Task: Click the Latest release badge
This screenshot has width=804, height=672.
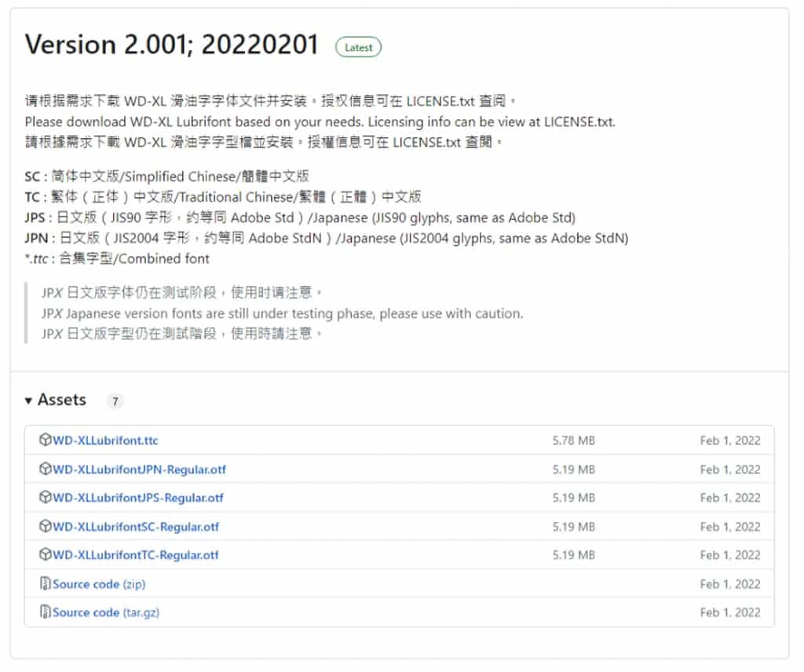Action: pyautogui.click(x=358, y=48)
